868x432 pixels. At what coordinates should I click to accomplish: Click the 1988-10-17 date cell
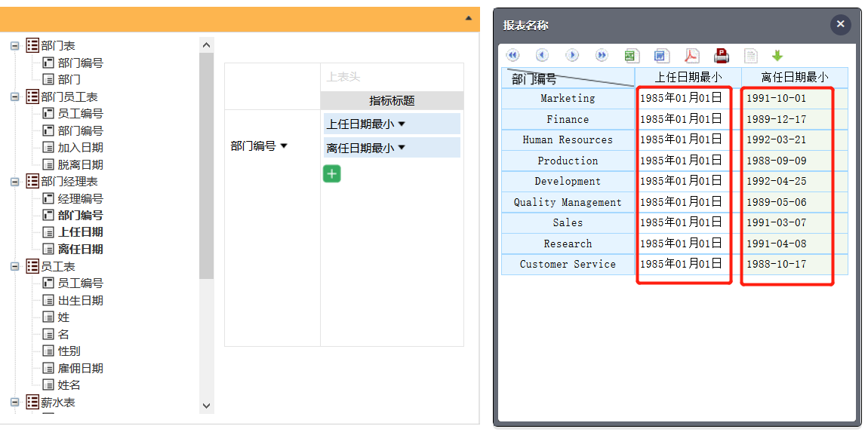[794, 265]
